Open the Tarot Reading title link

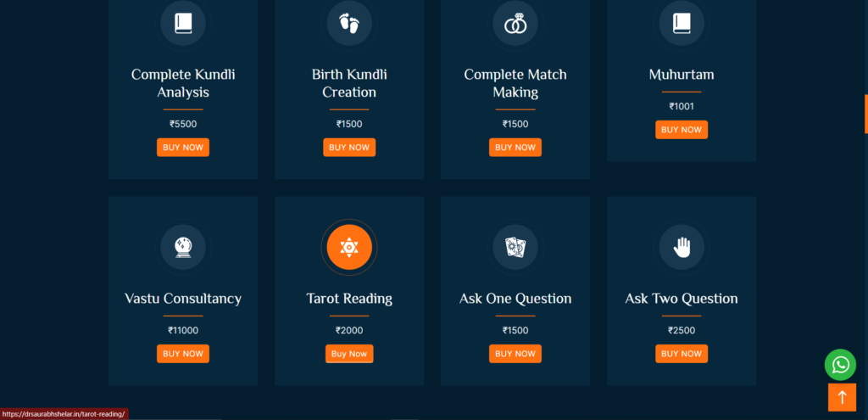coord(349,299)
